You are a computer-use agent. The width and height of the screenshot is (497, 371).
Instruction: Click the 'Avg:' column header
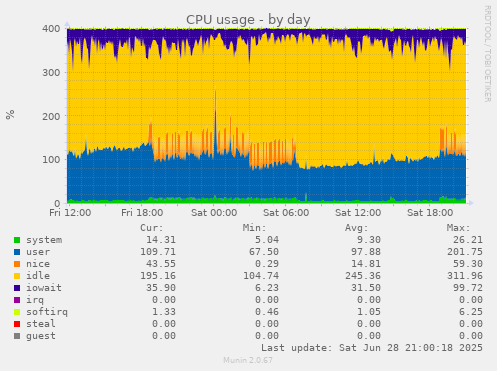356,228
